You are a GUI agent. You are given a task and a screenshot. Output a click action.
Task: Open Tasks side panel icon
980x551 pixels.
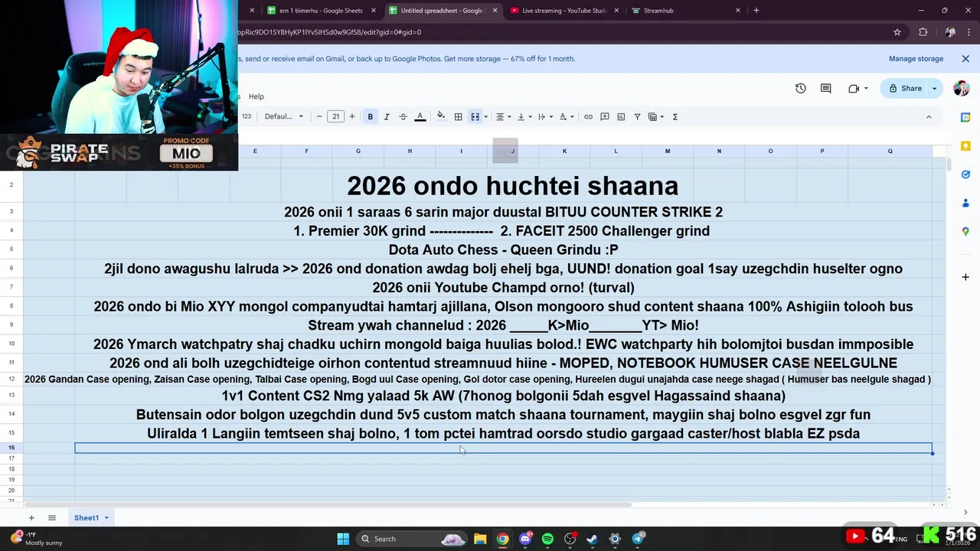(965, 174)
